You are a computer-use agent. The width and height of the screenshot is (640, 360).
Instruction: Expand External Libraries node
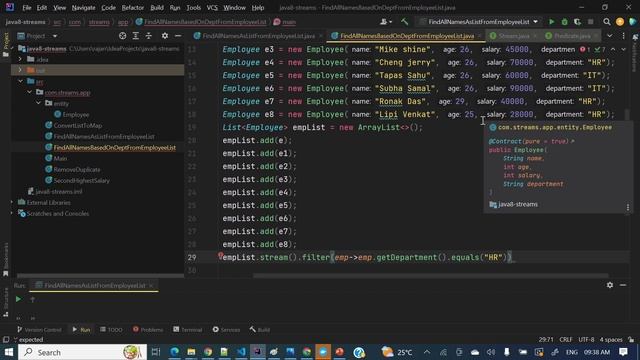coord(12,202)
